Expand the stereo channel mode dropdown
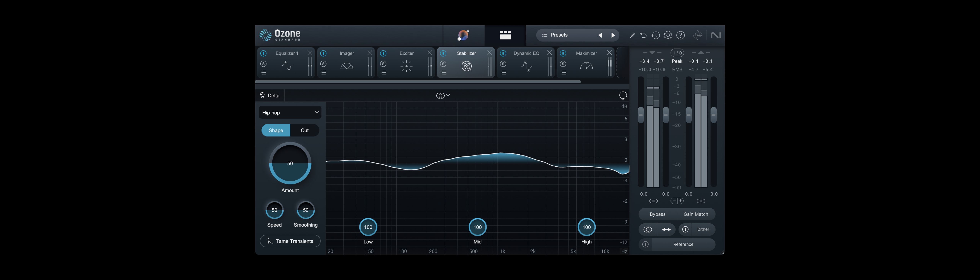980x280 pixels. coord(443,96)
